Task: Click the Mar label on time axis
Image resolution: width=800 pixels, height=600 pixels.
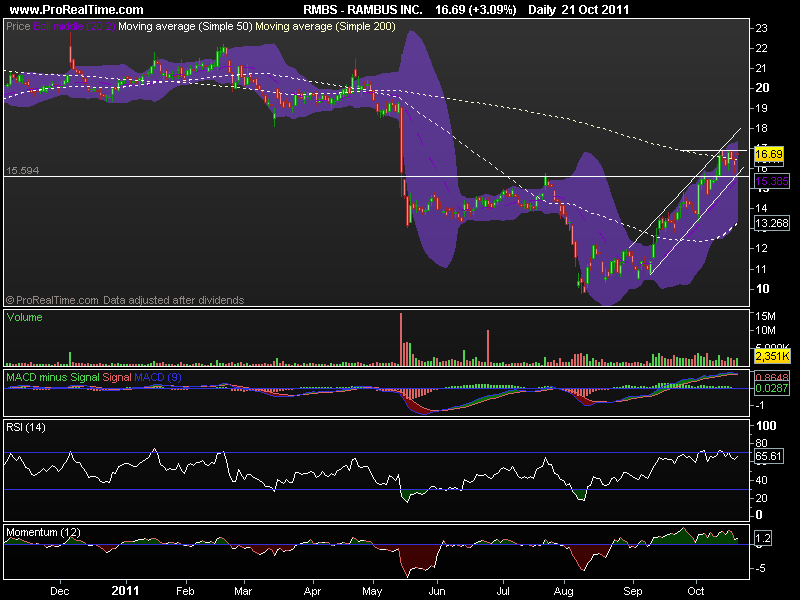Action: click(x=243, y=591)
